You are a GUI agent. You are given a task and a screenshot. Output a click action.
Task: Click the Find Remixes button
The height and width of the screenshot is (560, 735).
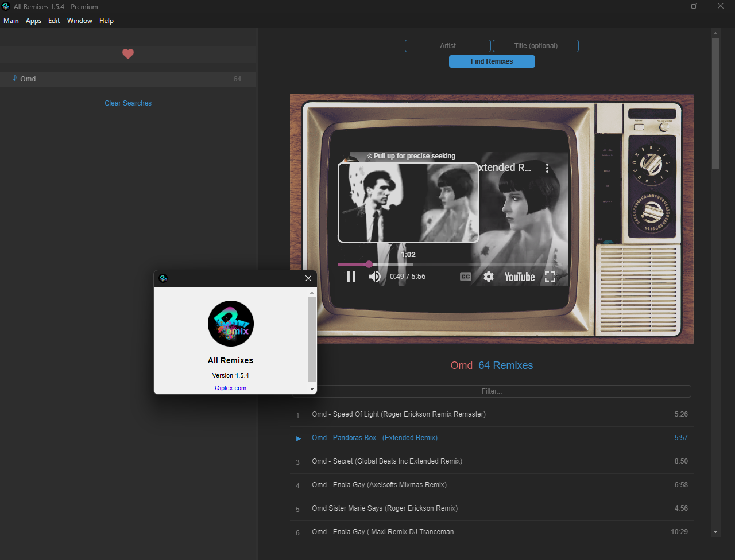click(x=492, y=61)
